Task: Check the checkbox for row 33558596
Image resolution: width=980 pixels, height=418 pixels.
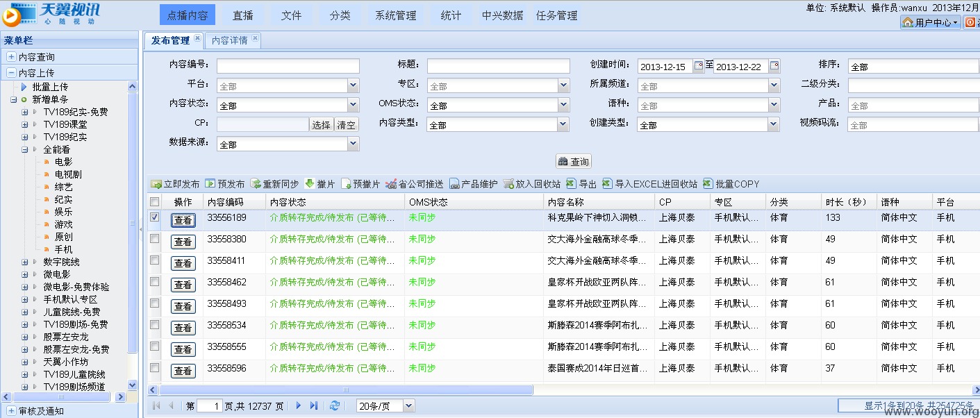Action: click(x=155, y=368)
